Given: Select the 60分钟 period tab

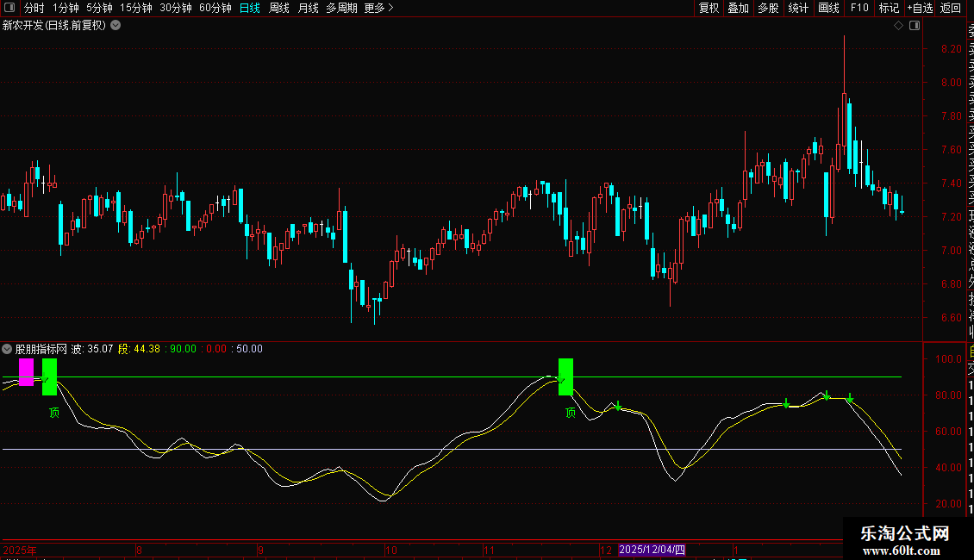Looking at the screenshot, I should point(215,8).
